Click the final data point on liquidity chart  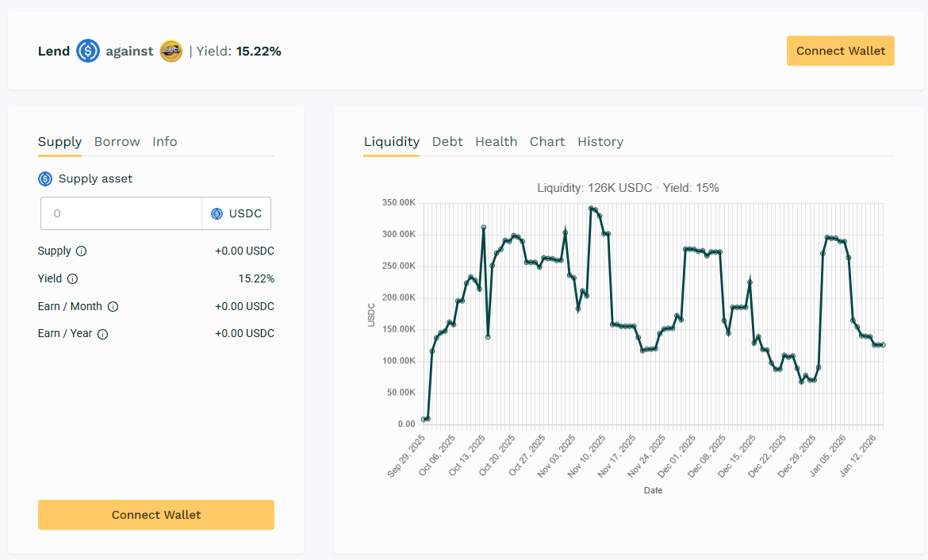(x=883, y=345)
